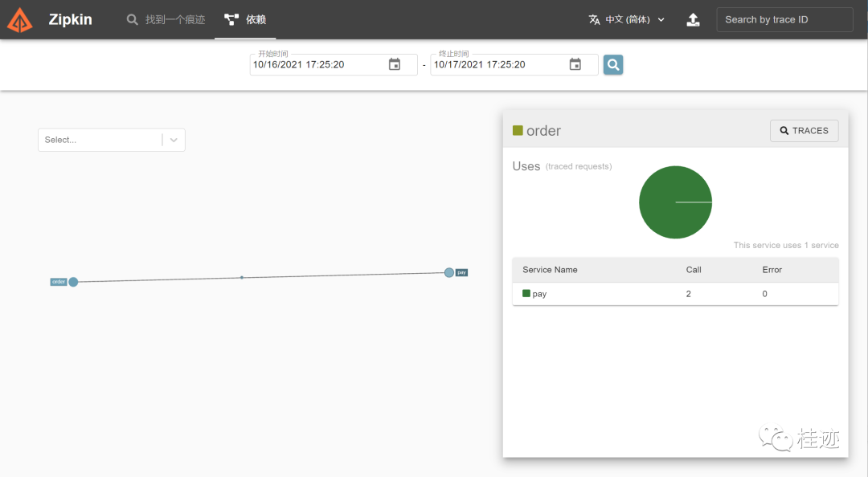Click the Zipkin orange logo icon
The height and width of the screenshot is (477, 868).
[x=20, y=20]
